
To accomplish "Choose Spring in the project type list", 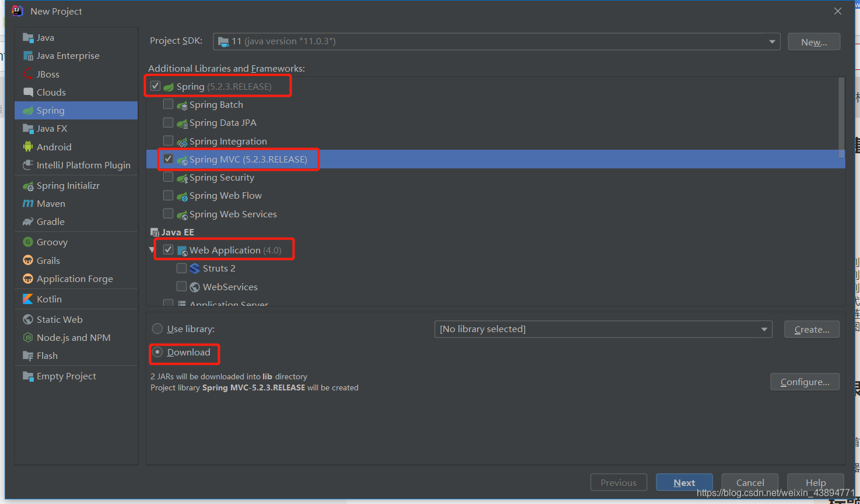I will [76, 111].
